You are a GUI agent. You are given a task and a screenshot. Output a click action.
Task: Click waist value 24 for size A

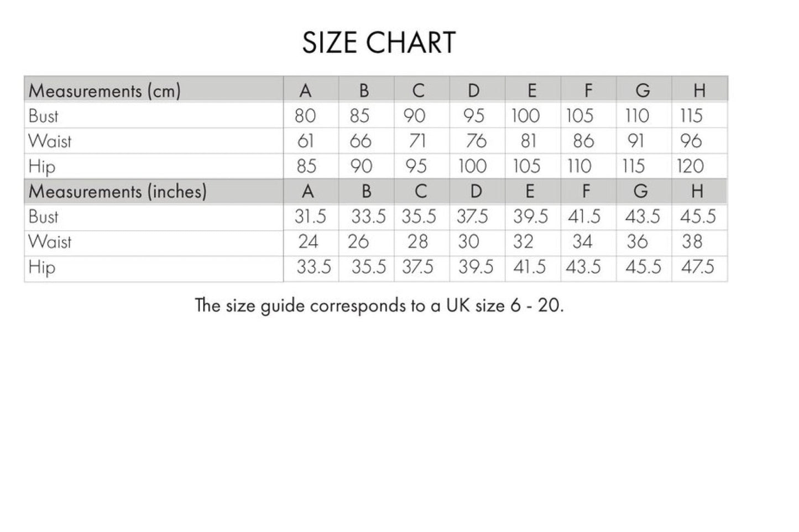308,242
